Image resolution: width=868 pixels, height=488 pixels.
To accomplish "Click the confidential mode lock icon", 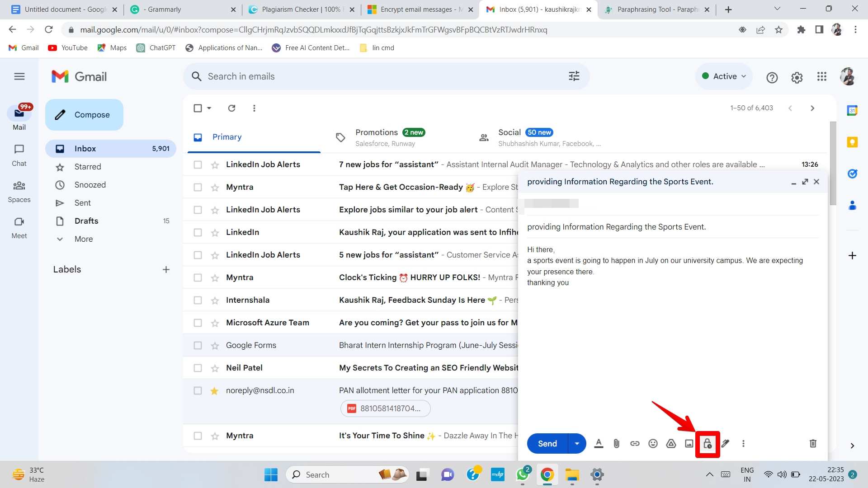I will click(x=707, y=444).
